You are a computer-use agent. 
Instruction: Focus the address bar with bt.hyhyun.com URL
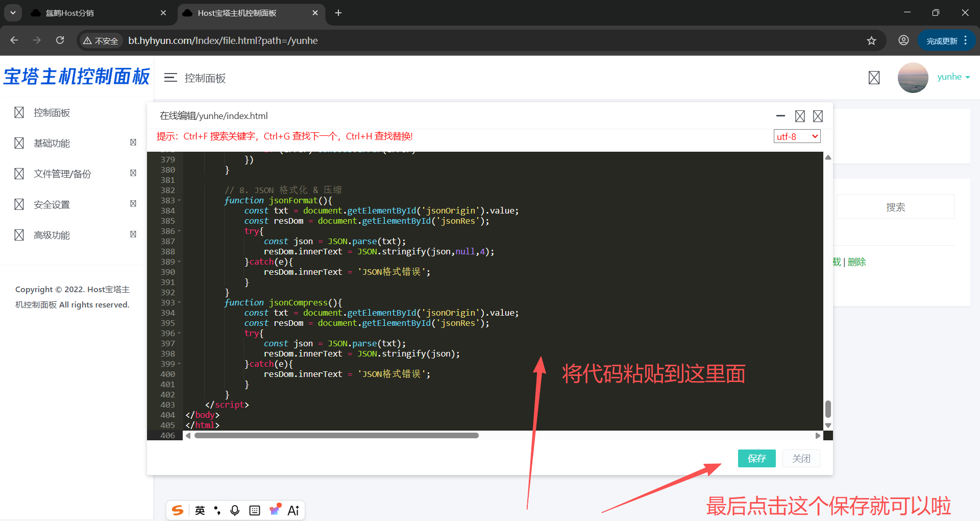[480, 41]
